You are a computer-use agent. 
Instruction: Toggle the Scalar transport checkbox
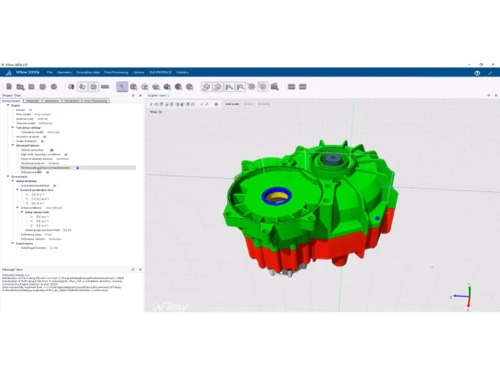pos(42,141)
